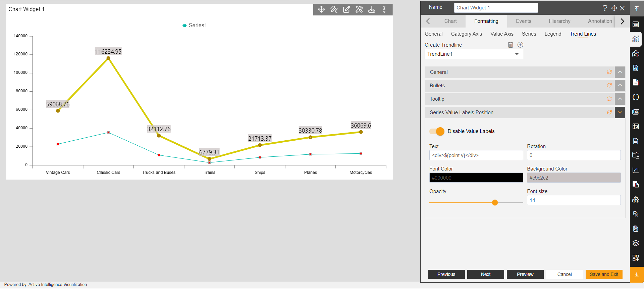Image resolution: width=644 pixels, height=289 pixels.
Task: Click the tools wrench icon in chart toolbar
Action: pos(359,9)
